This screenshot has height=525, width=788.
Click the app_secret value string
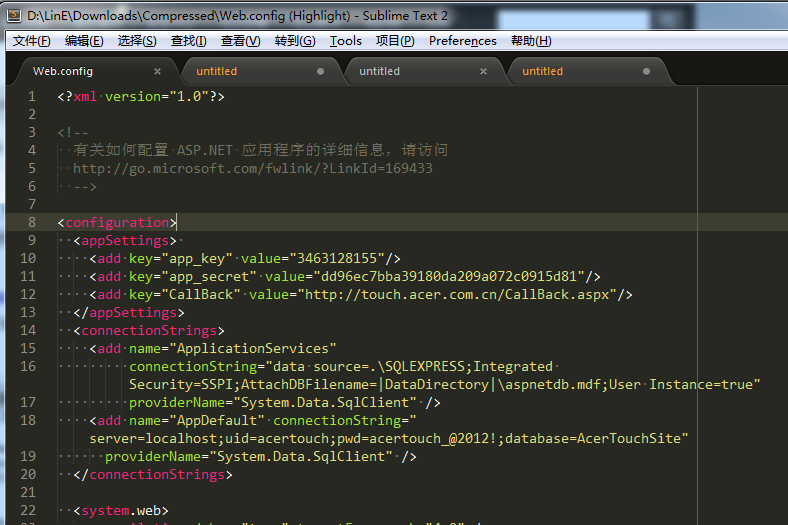[x=449, y=277]
